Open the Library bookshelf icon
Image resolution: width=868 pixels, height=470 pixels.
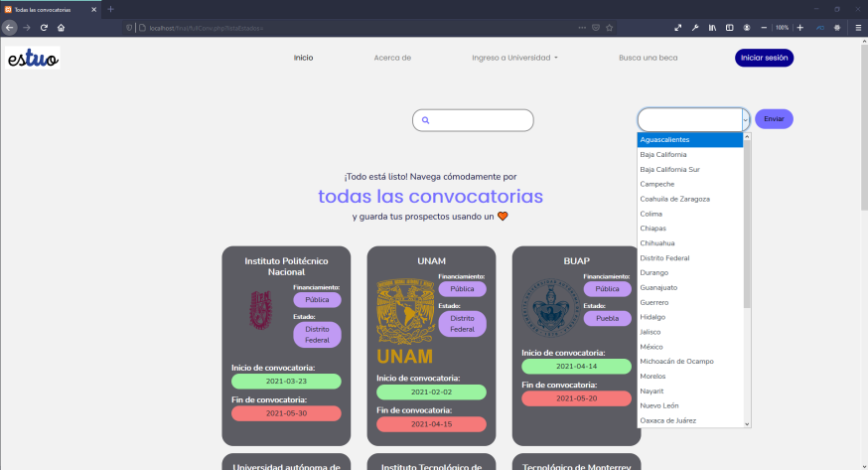(x=712, y=28)
